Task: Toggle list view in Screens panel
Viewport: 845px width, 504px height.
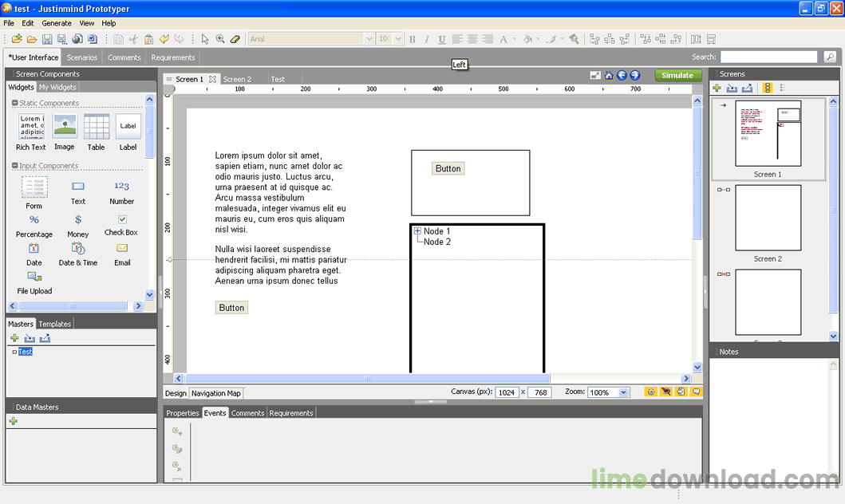Action: tap(783, 88)
